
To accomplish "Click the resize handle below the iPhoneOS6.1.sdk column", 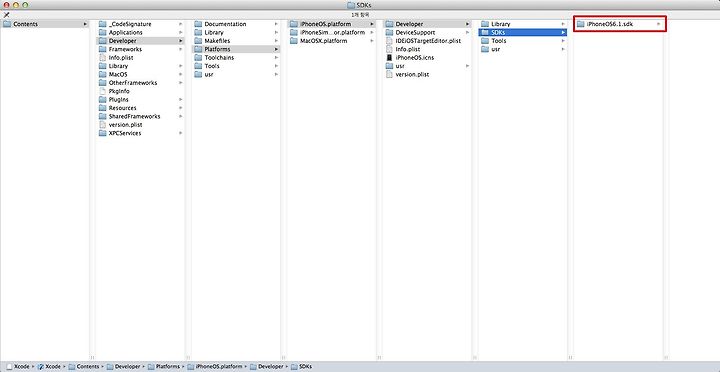I will point(665,357).
